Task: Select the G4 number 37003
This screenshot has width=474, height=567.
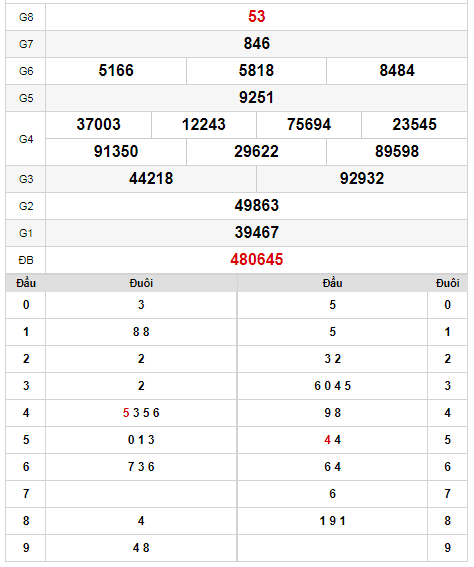Action: click(x=98, y=124)
